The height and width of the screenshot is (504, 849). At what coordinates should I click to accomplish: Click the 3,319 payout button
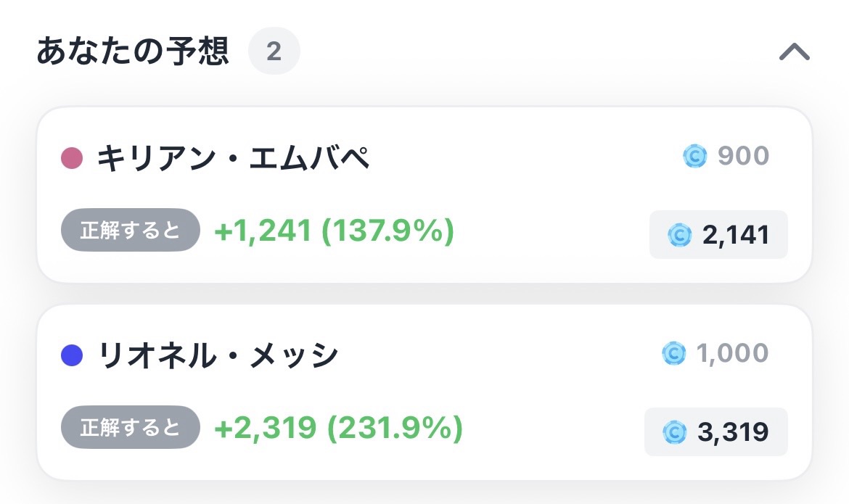click(715, 431)
